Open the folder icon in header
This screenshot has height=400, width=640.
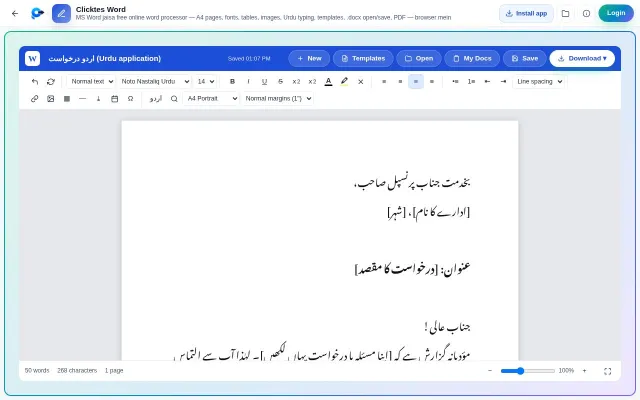pyautogui.click(x=565, y=13)
